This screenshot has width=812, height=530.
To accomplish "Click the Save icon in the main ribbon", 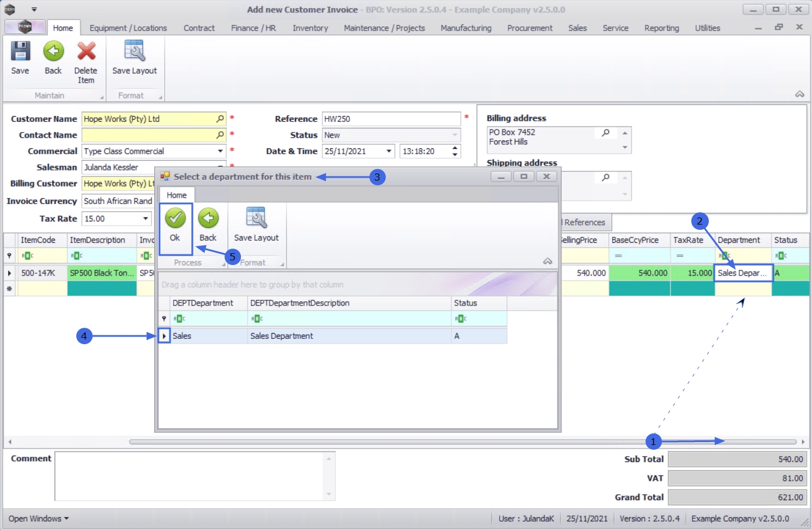I will (20, 51).
